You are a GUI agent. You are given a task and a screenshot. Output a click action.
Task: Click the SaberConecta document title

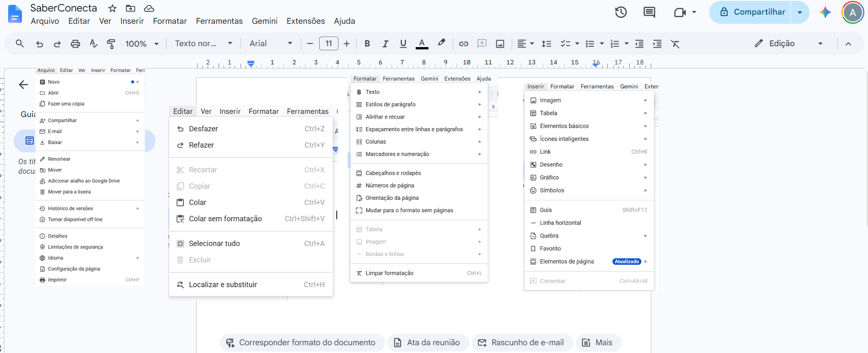pyautogui.click(x=64, y=8)
